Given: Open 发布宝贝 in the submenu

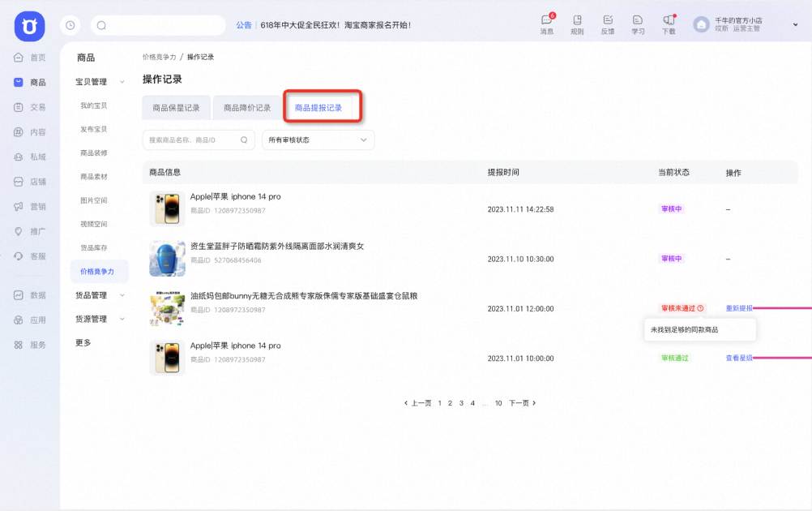Looking at the screenshot, I should click(x=94, y=130).
